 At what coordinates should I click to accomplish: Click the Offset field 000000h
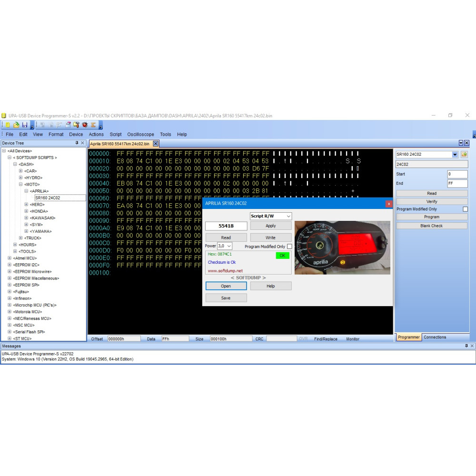(124, 339)
